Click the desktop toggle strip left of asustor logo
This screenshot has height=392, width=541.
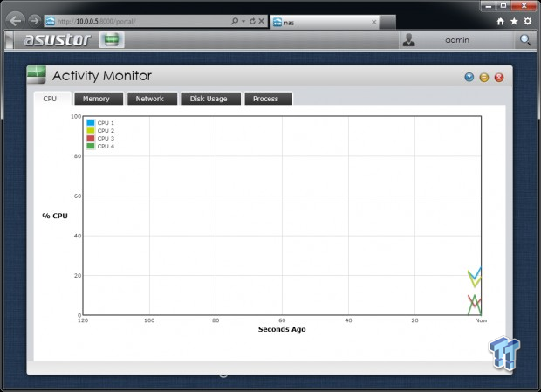[10, 39]
